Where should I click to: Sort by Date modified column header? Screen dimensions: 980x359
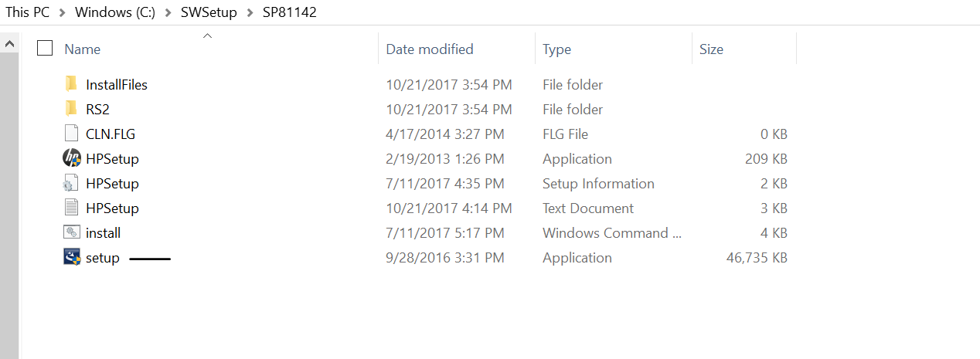click(x=430, y=49)
